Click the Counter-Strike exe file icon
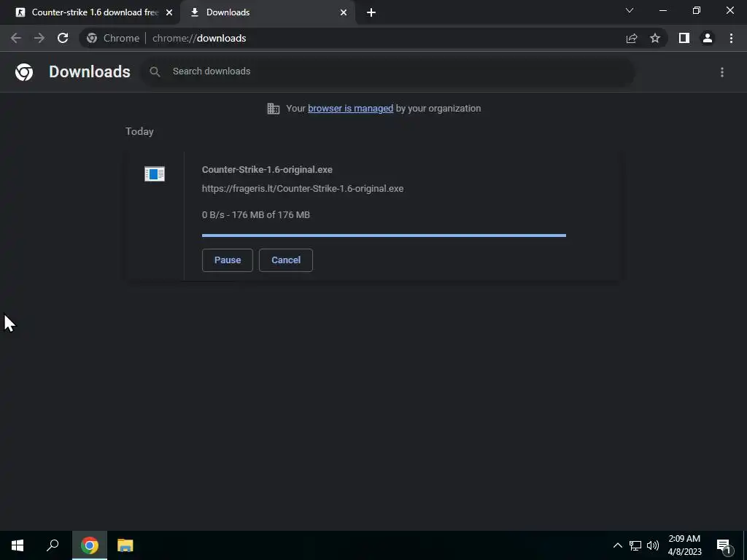Viewport: 747px width, 560px height. 155,174
